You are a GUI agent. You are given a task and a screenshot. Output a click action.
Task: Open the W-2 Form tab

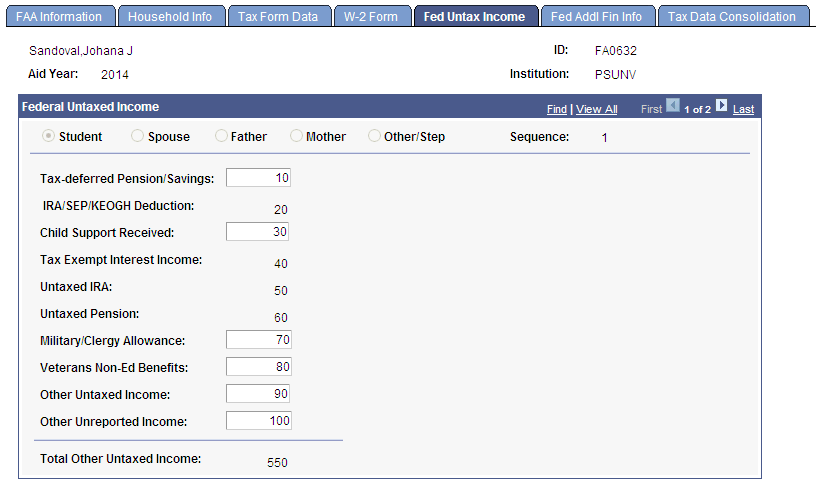point(371,17)
